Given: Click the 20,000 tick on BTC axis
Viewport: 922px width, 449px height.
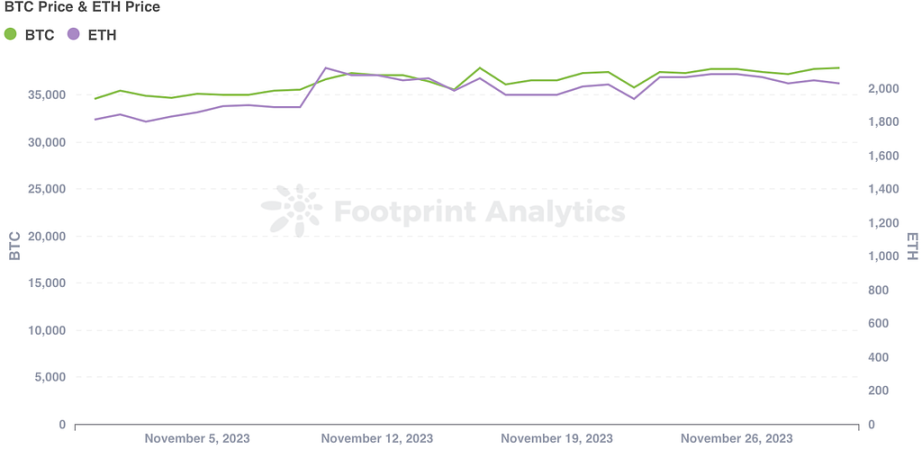Looking at the screenshot, I should coord(45,236).
